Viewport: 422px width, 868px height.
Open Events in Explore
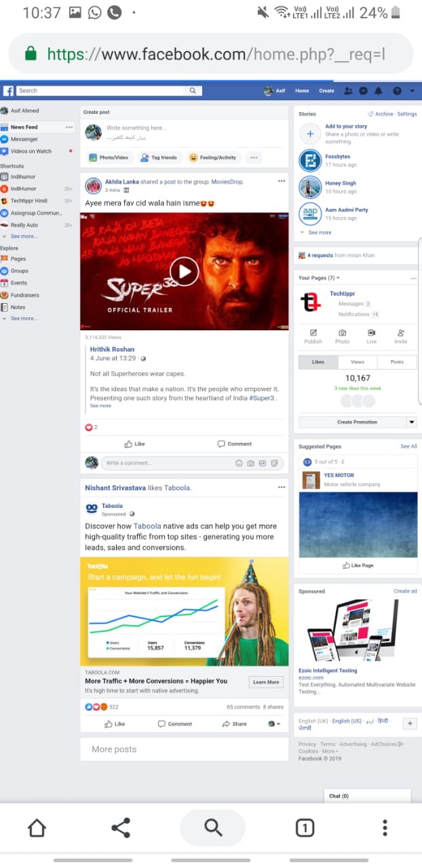(x=18, y=283)
